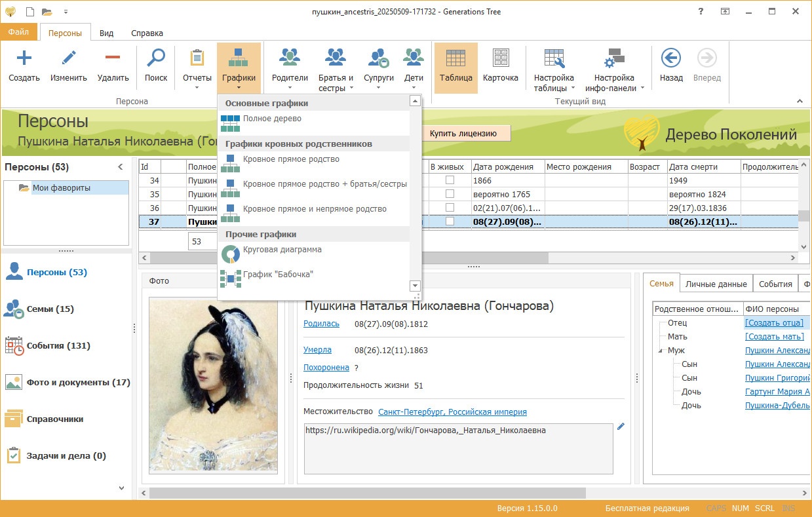Click the Купить лицензию button

click(463, 134)
